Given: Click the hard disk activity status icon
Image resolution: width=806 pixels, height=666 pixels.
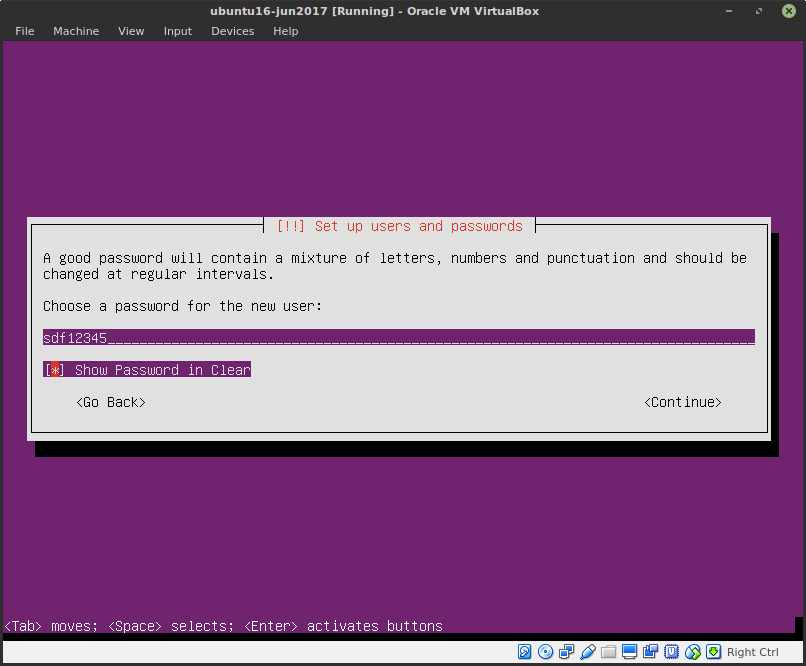Looking at the screenshot, I should coord(524,651).
